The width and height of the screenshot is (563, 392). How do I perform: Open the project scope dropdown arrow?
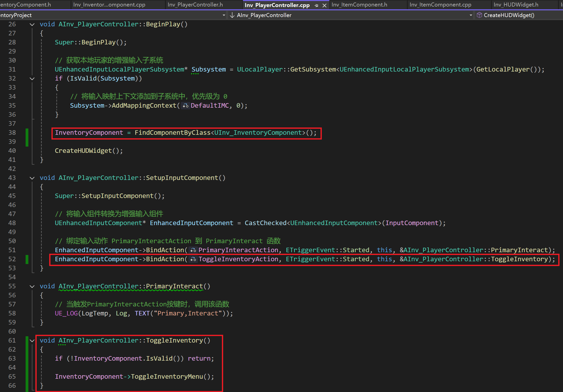tap(224, 15)
